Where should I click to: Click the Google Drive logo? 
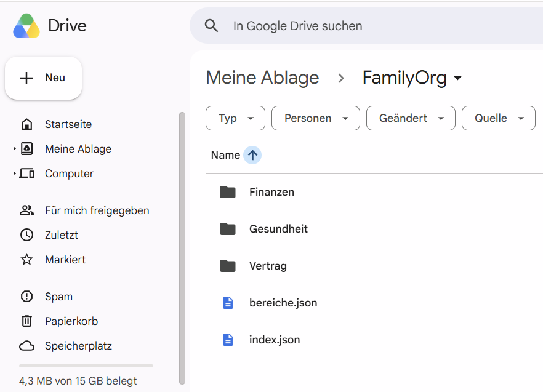[26, 26]
